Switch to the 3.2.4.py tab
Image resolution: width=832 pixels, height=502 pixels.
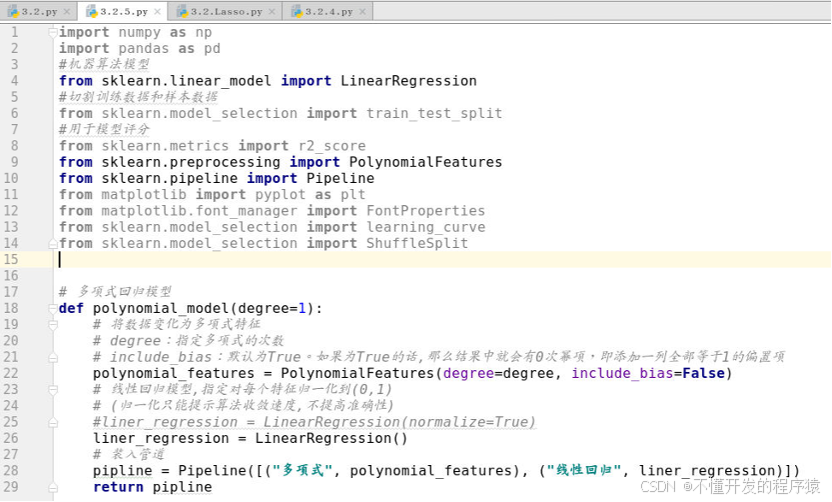coord(328,11)
